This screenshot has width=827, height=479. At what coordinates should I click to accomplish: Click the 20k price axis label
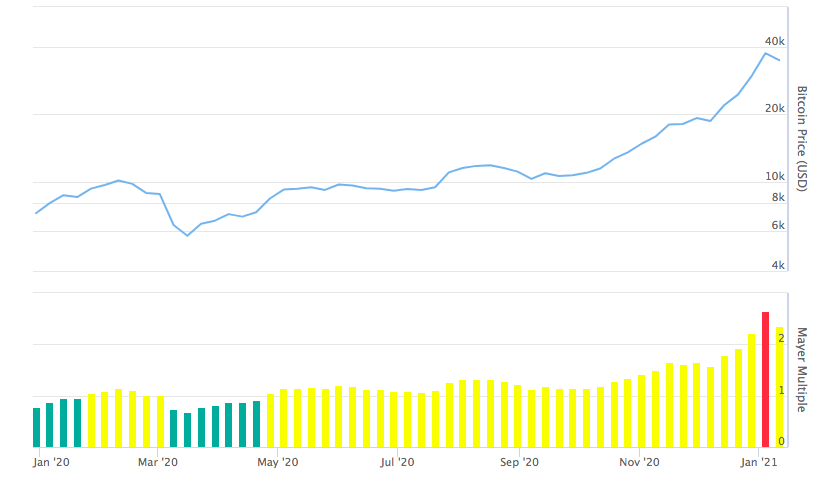[x=775, y=108]
